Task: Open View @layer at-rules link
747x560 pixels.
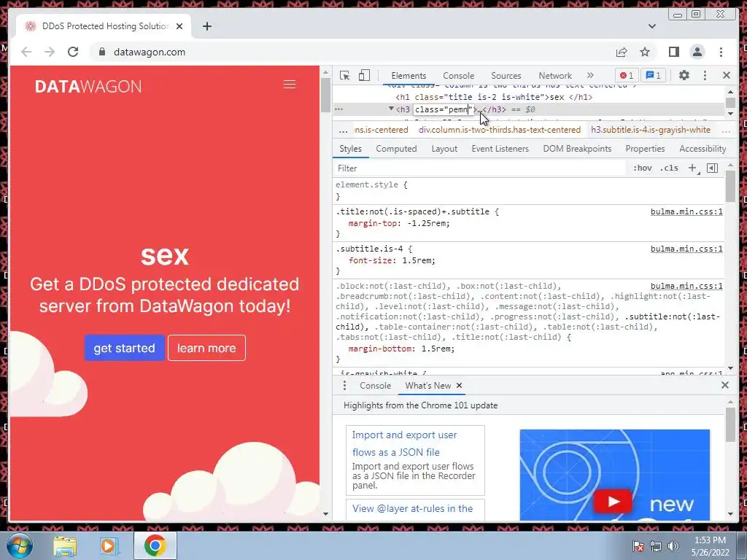Action: tap(413, 508)
